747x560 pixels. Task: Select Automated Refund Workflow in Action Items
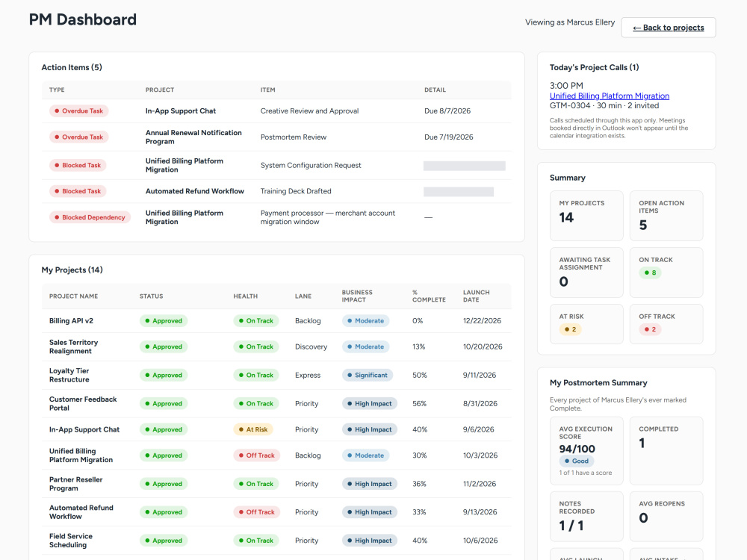(195, 191)
